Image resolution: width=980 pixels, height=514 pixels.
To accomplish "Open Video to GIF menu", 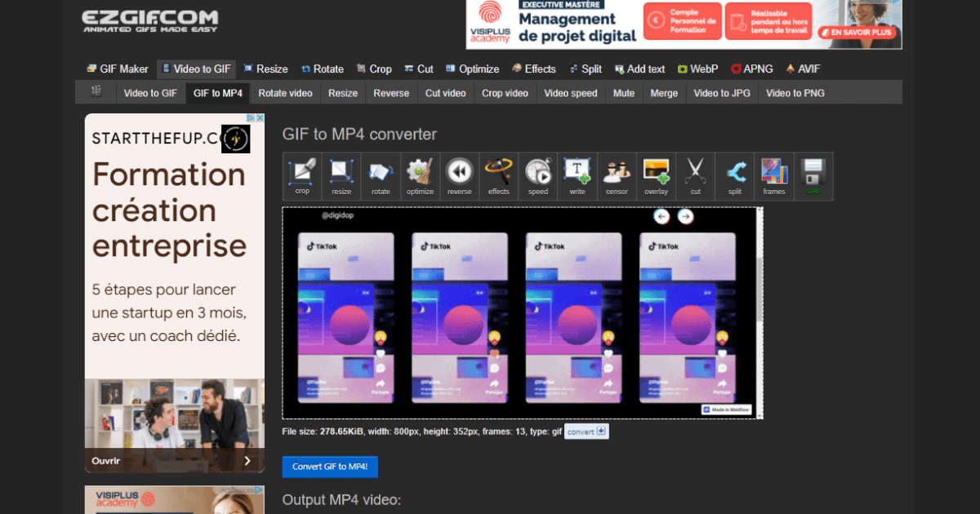I will click(194, 69).
